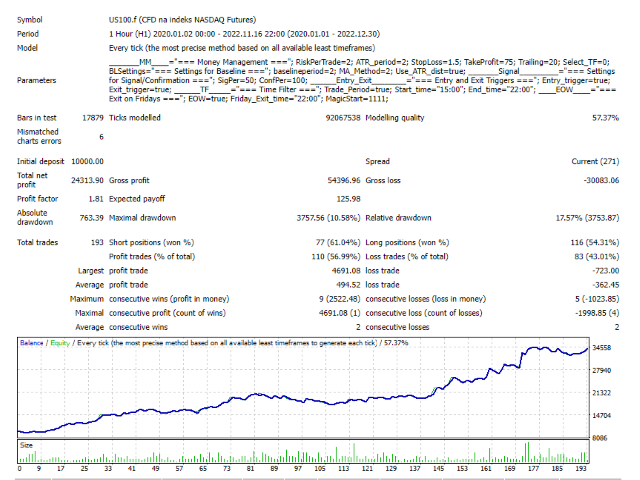The height and width of the screenshot is (480, 640).
Task: Click the Total trades value 193
Action: (96, 242)
